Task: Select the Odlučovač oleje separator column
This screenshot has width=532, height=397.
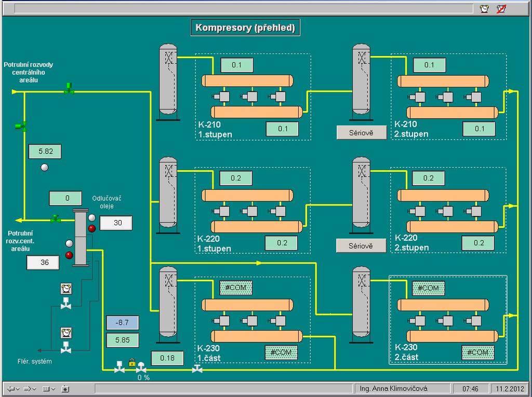Action: 81,238
